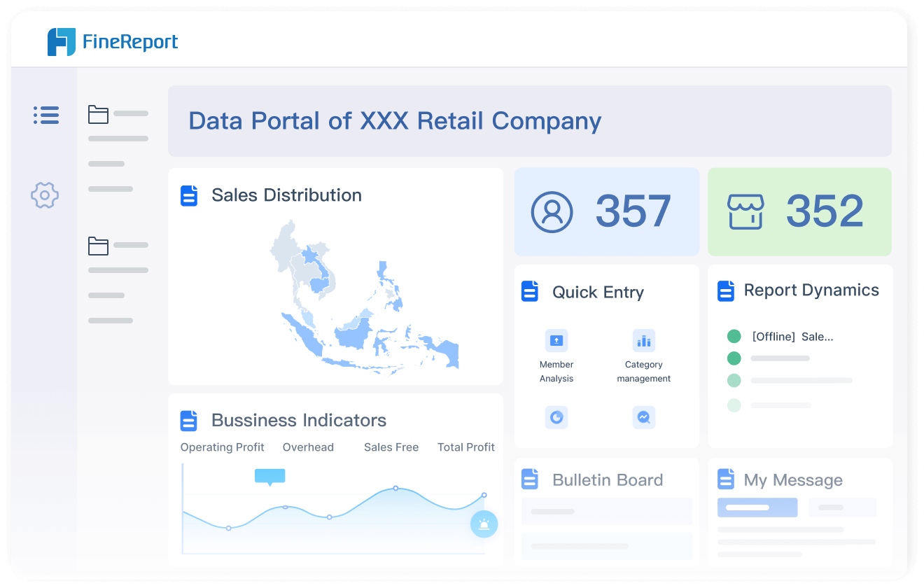
Task: Click the trend search quick entry icon
Action: point(643,417)
